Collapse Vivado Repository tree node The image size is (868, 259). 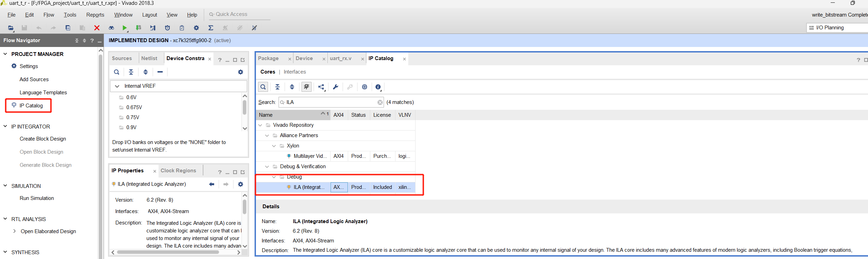click(x=260, y=125)
